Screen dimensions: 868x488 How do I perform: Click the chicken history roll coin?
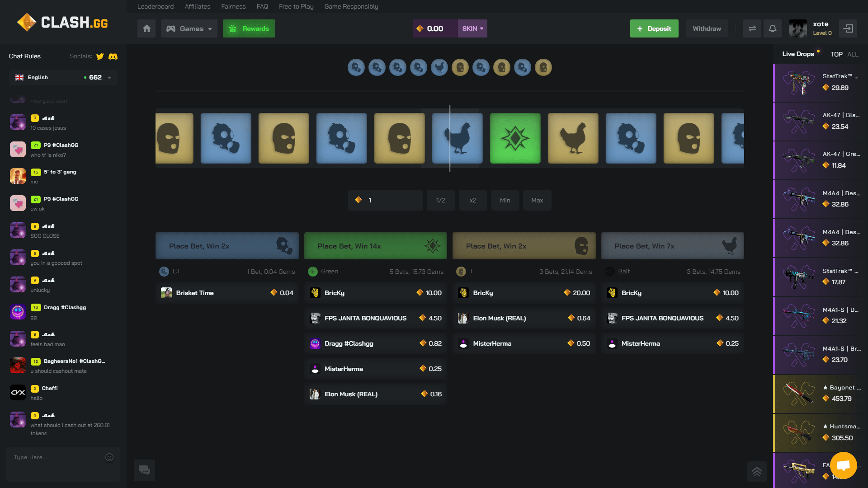tap(439, 67)
